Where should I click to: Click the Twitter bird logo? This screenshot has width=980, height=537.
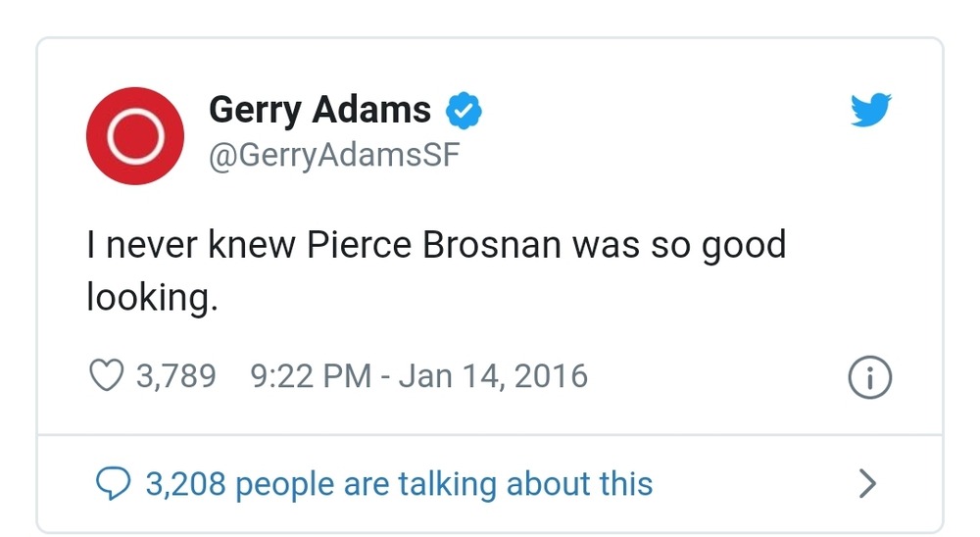tap(870, 109)
